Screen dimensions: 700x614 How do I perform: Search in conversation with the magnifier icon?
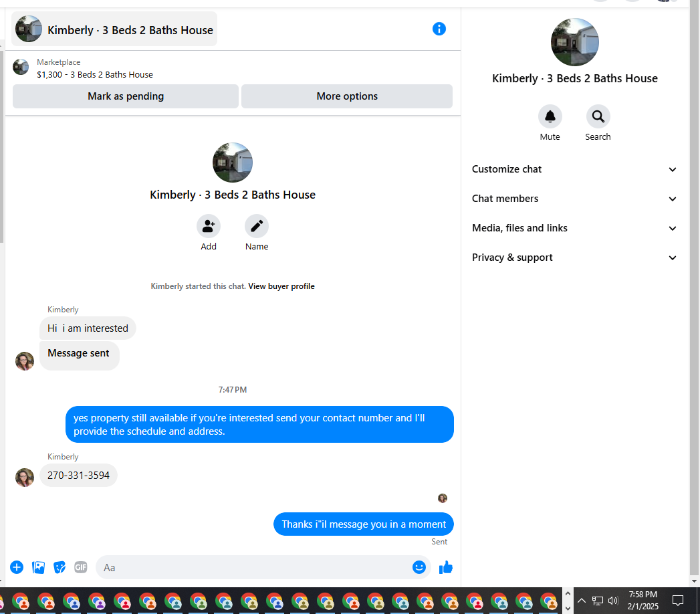tap(598, 116)
